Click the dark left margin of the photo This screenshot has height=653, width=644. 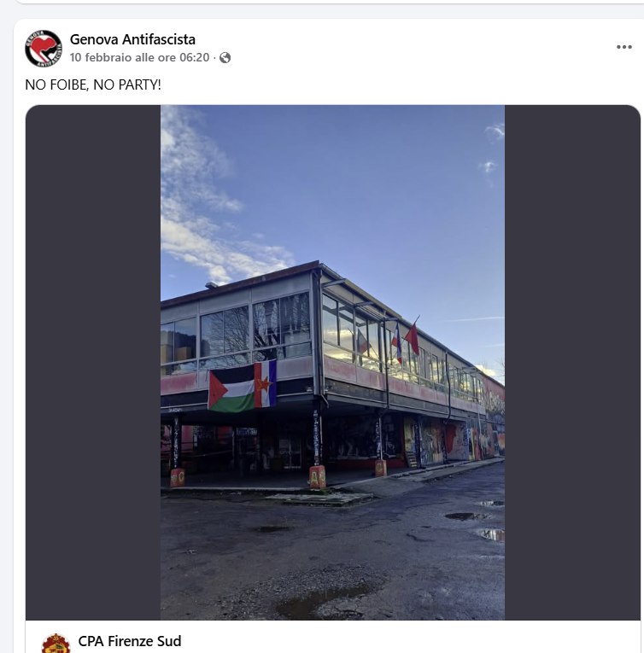pos(93,362)
